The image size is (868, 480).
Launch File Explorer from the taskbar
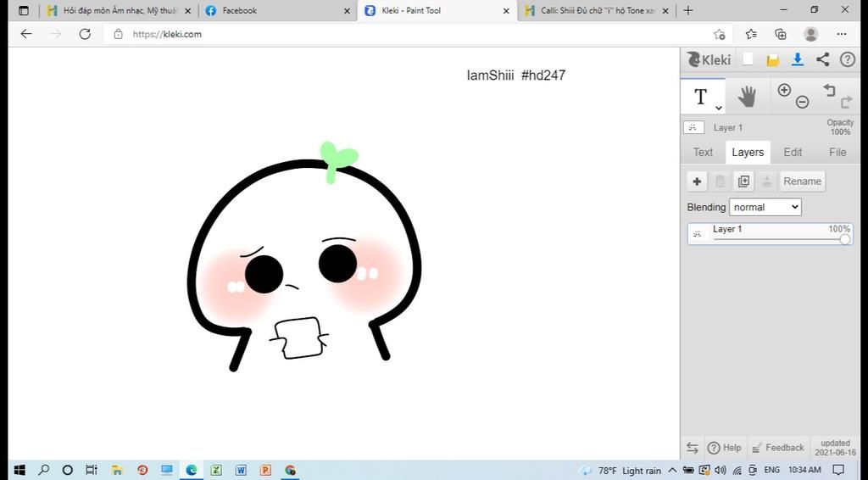pos(117,470)
